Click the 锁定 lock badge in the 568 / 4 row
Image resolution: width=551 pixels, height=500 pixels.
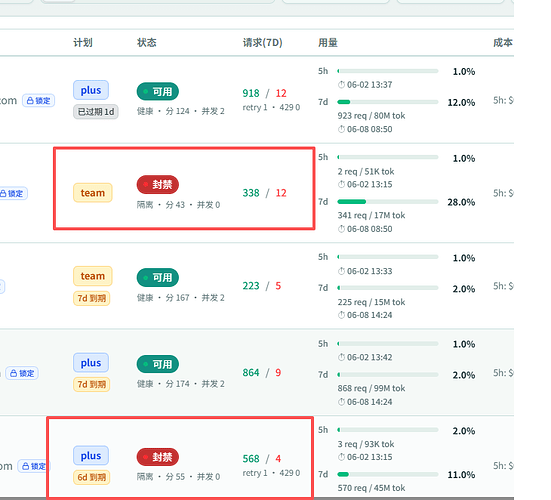click(34, 466)
